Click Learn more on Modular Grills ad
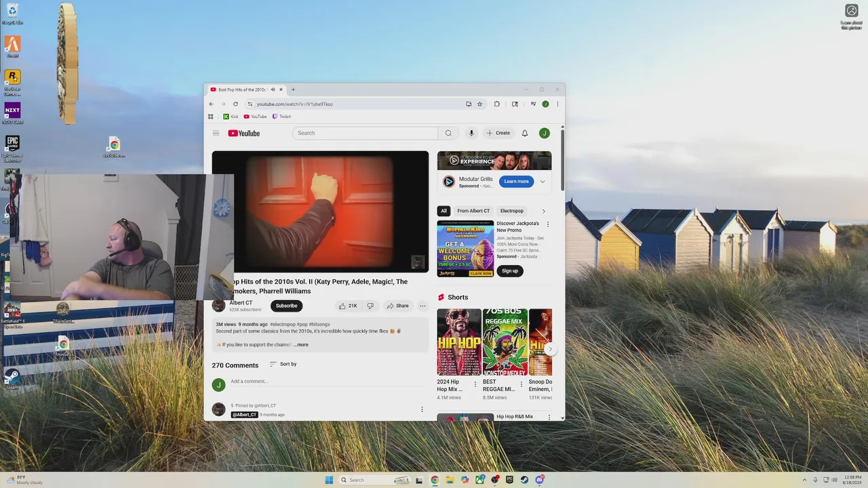This screenshot has width=868, height=488. [x=516, y=182]
